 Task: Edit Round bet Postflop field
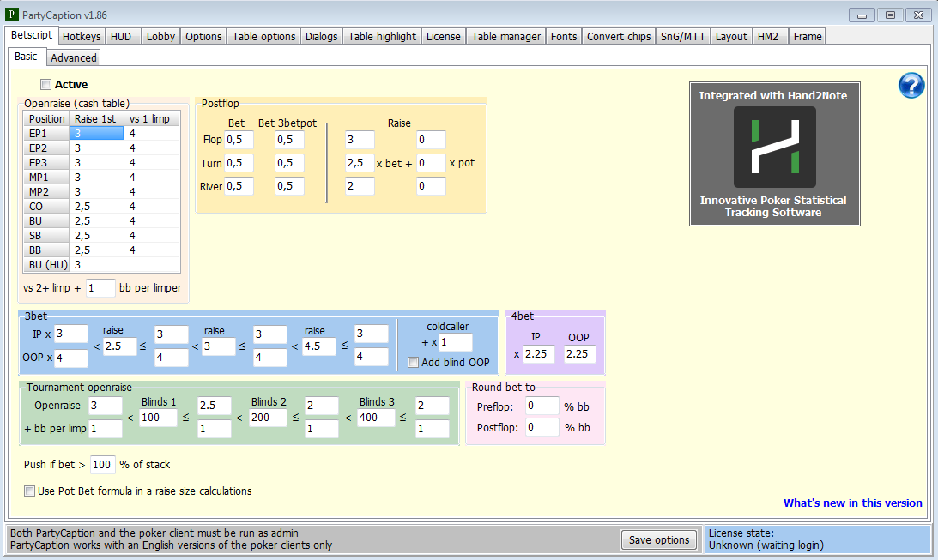[542, 427]
